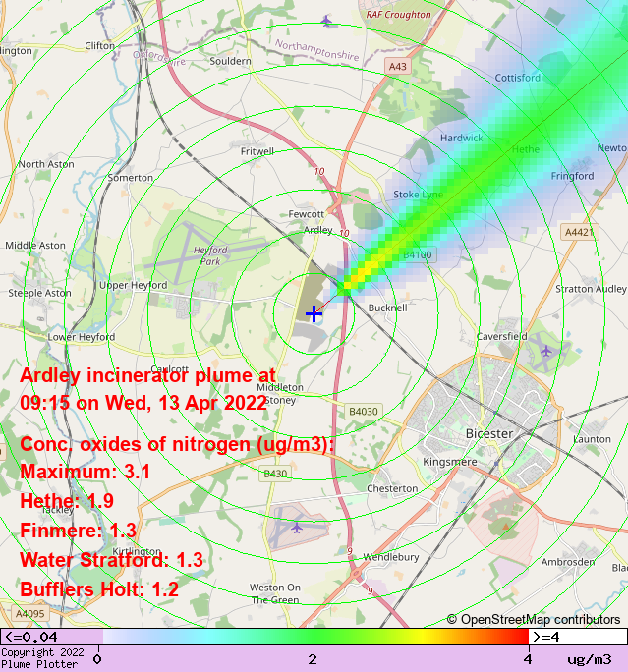Click the Wendlebury label
The height and width of the screenshot is (672, 628).
[391, 557]
